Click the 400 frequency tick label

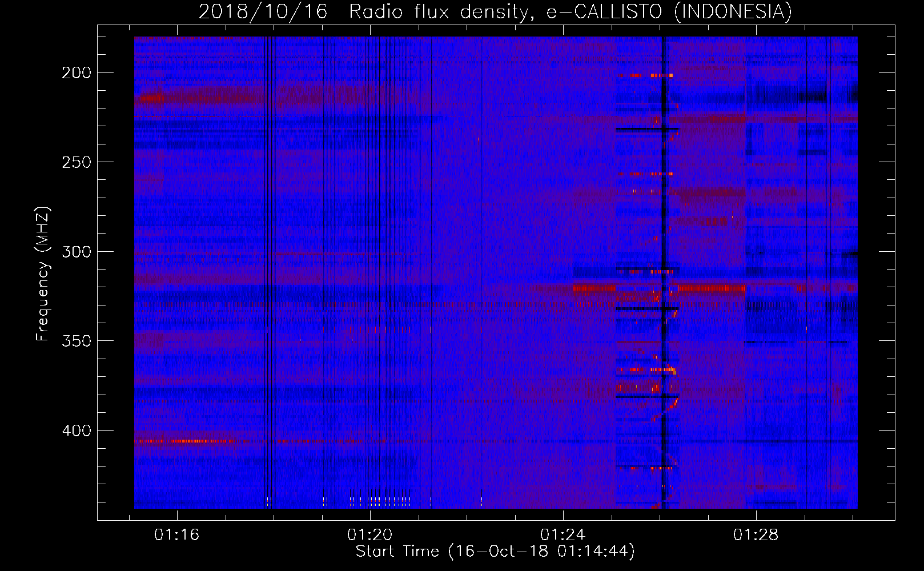[x=76, y=431]
